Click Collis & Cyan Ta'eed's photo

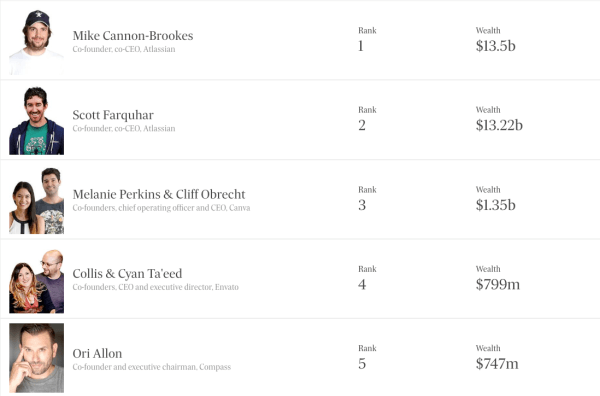coord(36,281)
